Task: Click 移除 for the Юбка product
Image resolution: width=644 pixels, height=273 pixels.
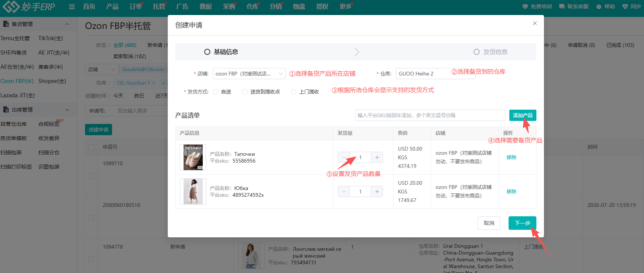Action: click(512, 192)
